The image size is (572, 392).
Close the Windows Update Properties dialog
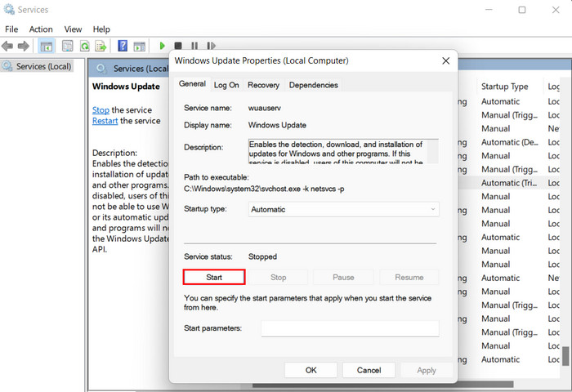[x=446, y=61]
